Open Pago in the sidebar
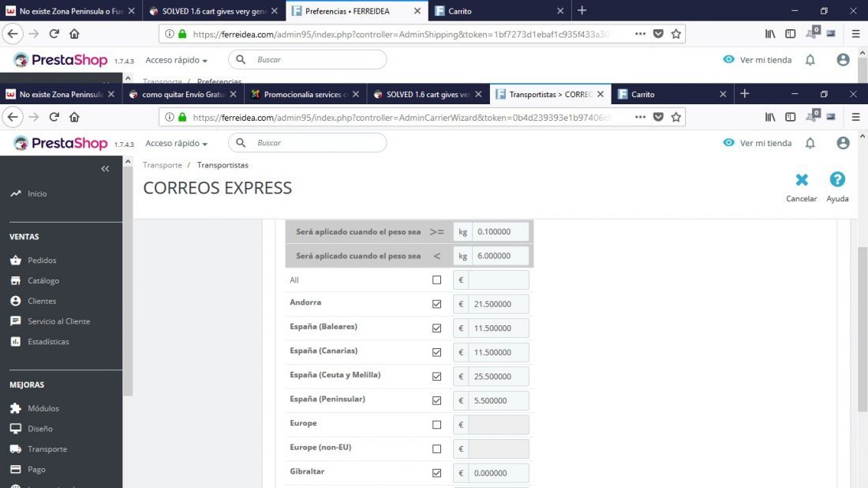Viewport: 868px width, 488px height. tap(36, 470)
